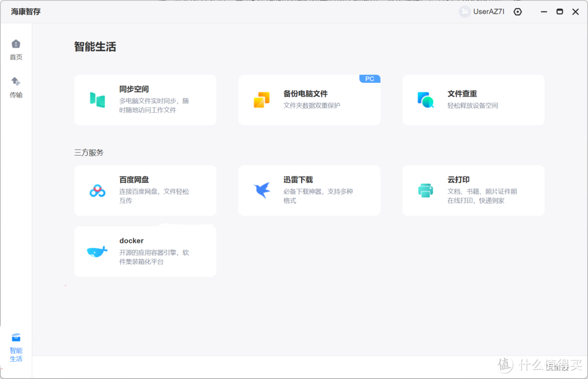The height and width of the screenshot is (379, 588).
Task: Select the 迅雷下载 Thunder bird icon
Action: (261, 189)
